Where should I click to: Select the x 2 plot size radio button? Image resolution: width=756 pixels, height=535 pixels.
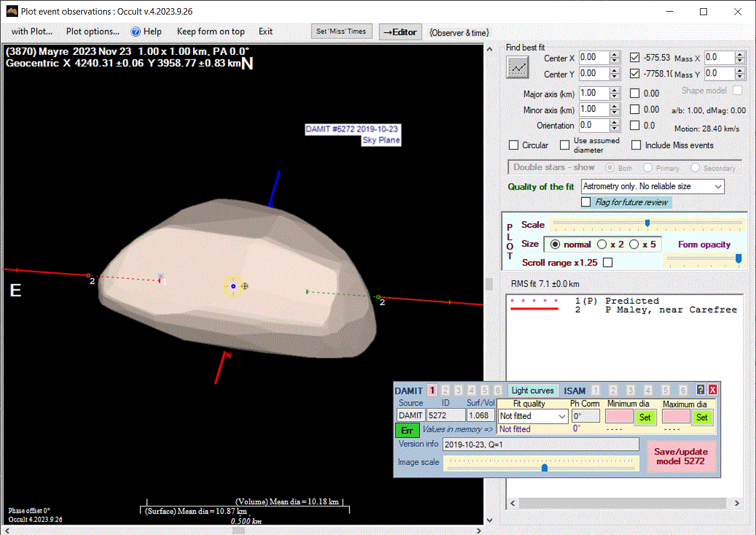pos(602,244)
